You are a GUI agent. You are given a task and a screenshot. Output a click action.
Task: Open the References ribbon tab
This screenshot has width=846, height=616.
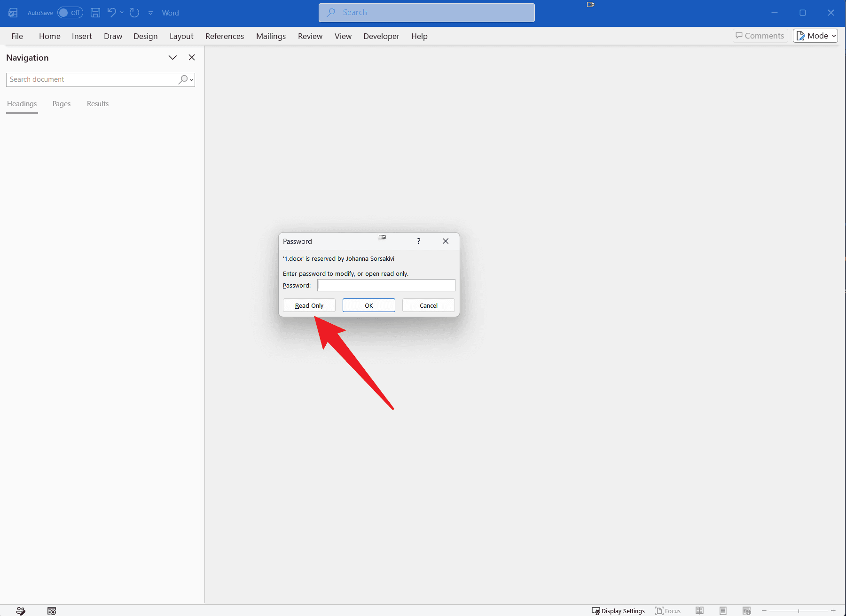(x=225, y=36)
